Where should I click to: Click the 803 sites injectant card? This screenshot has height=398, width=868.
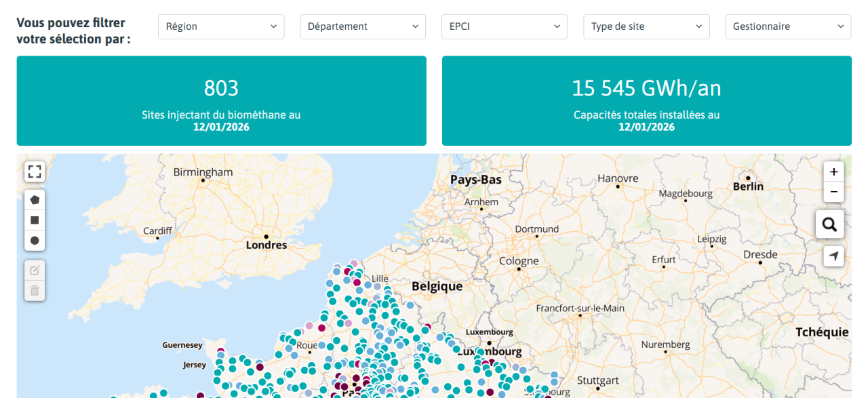point(221,101)
